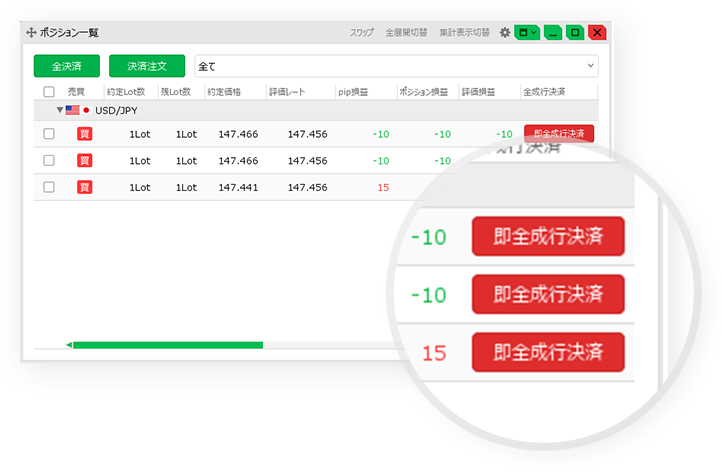Viewport: 723px width, 471px height.
Task: Click the green maximize window icon
Action: pyautogui.click(x=575, y=32)
